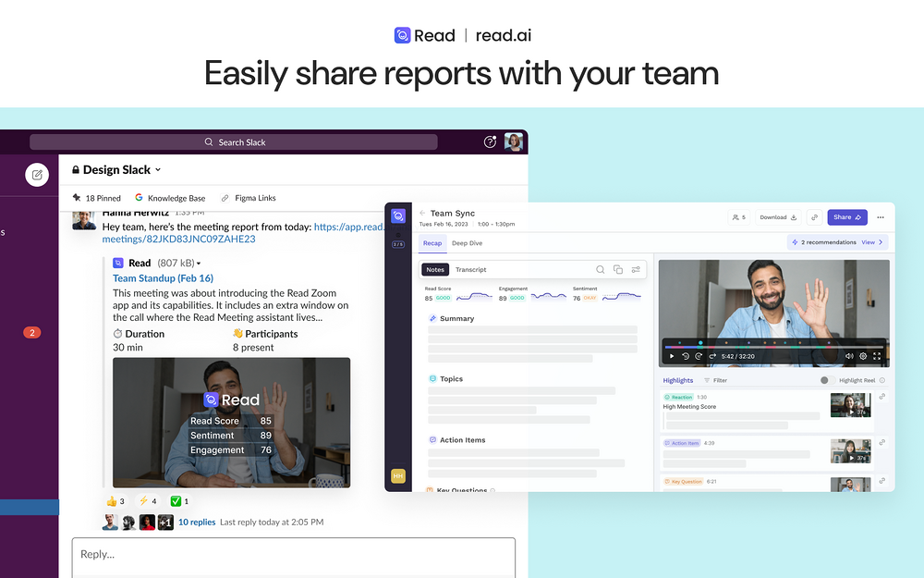Rewind video with back-skip icon
Viewport: 924px width, 578px height.
click(686, 356)
